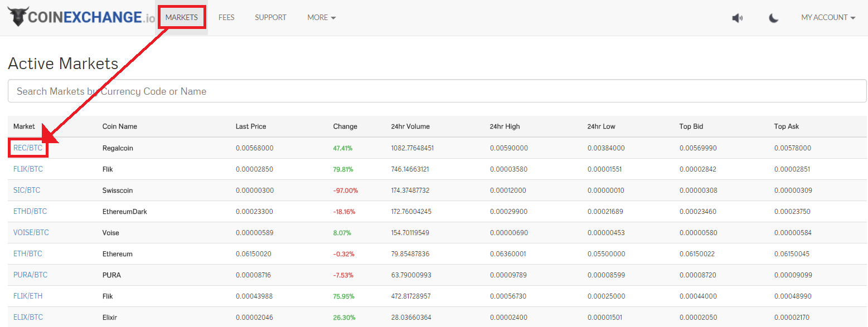
Task: Open the ELIX/BTC market
Action: click(x=28, y=318)
